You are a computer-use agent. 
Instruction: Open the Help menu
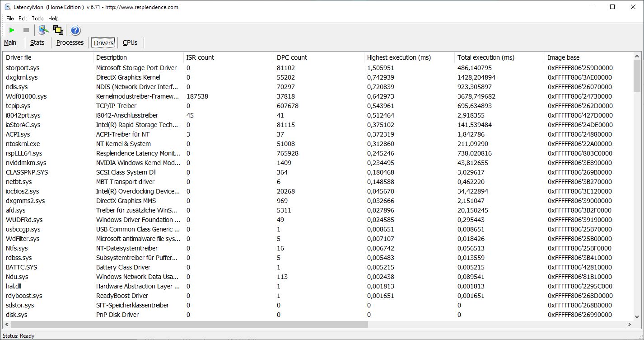(53, 19)
